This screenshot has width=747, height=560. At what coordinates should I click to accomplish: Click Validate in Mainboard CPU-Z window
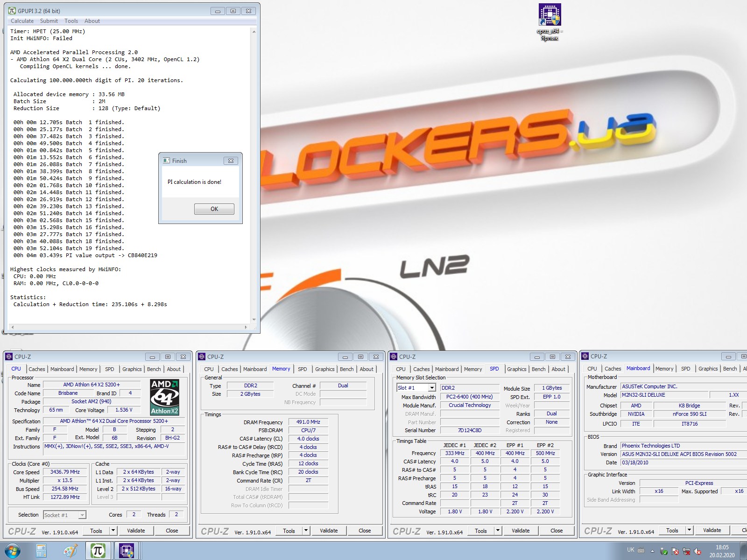point(712,531)
